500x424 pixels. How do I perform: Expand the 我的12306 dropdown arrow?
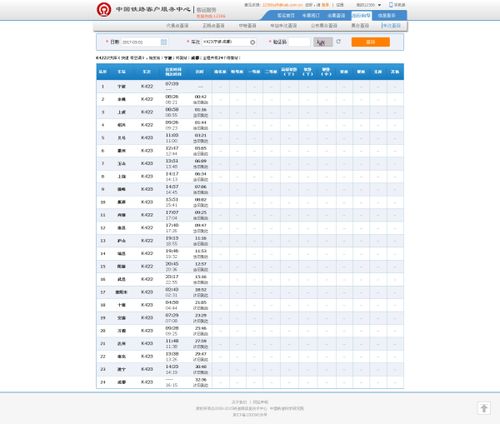click(379, 5)
